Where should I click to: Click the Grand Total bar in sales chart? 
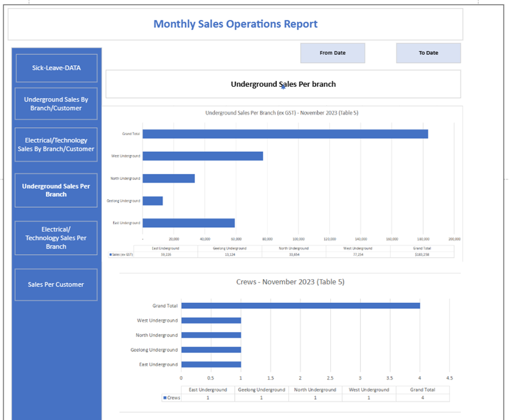tap(285, 134)
